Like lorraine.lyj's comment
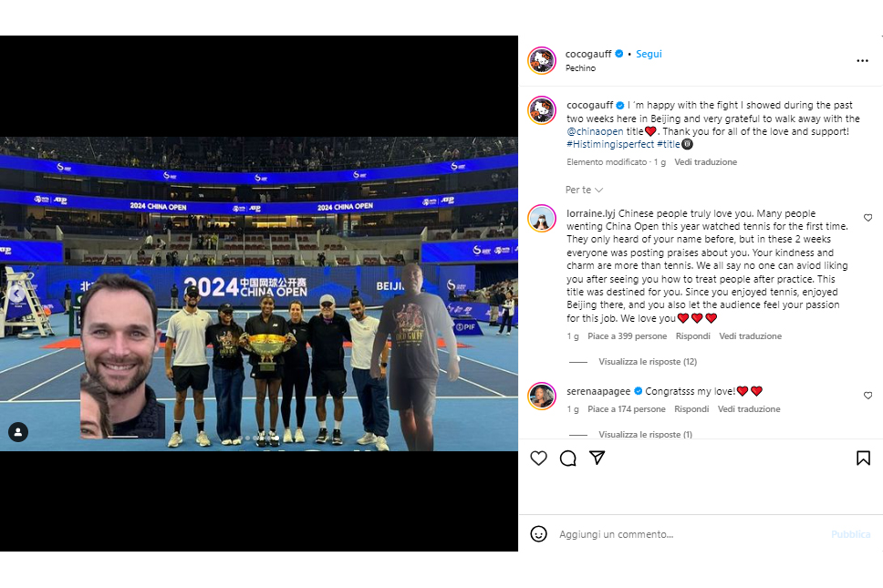883x588 pixels. [867, 218]
